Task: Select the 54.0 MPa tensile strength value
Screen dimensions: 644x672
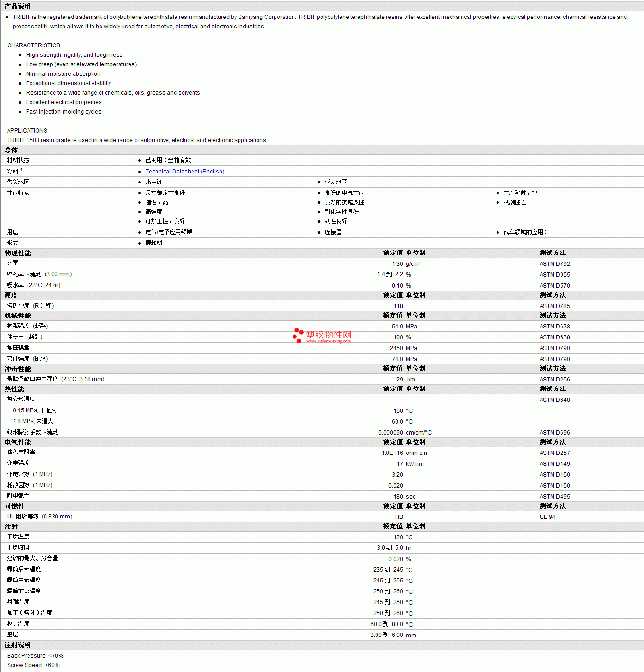Action: tap(397, 327)
